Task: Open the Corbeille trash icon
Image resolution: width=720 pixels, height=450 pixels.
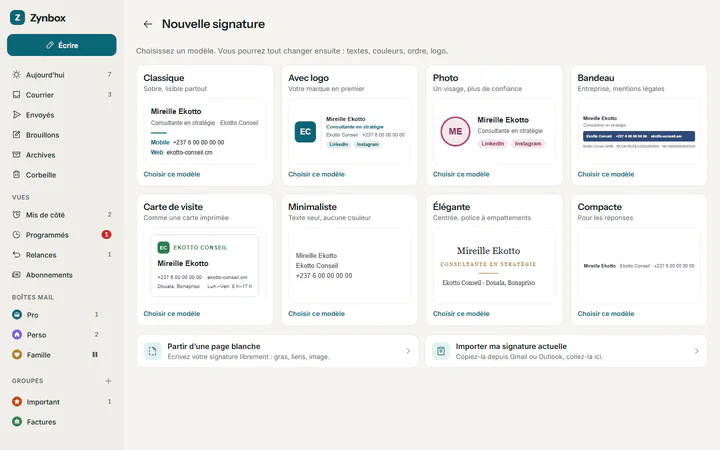Action: point(17,174)
